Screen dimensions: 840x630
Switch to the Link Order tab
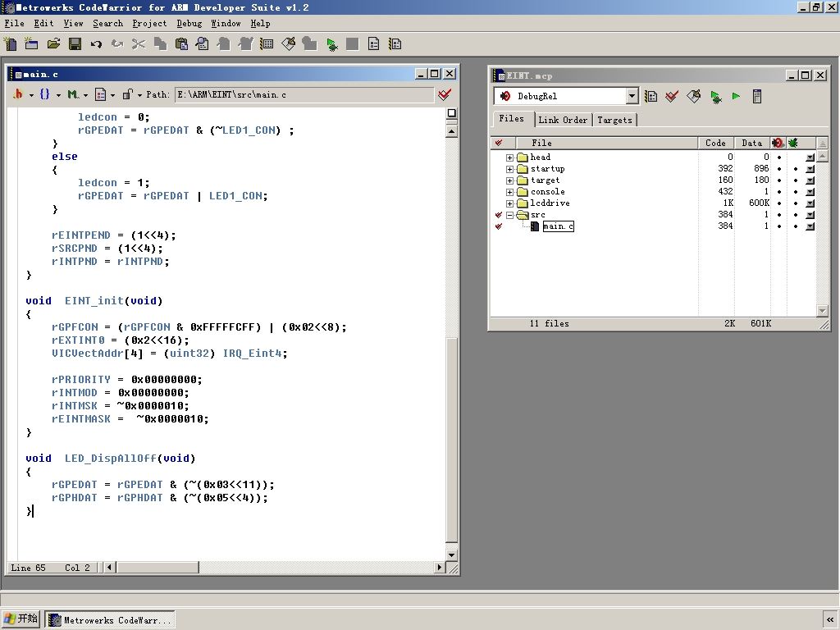563,120
